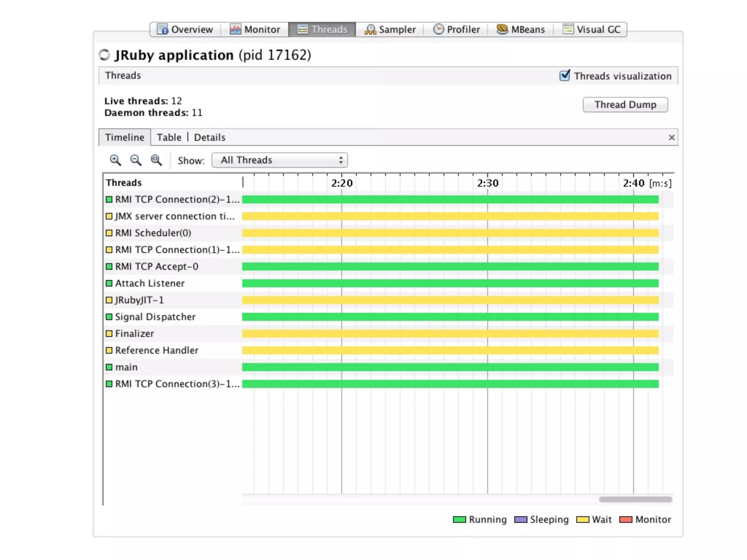Select the main thread row

pyautogui.click(x=126, y=367)
